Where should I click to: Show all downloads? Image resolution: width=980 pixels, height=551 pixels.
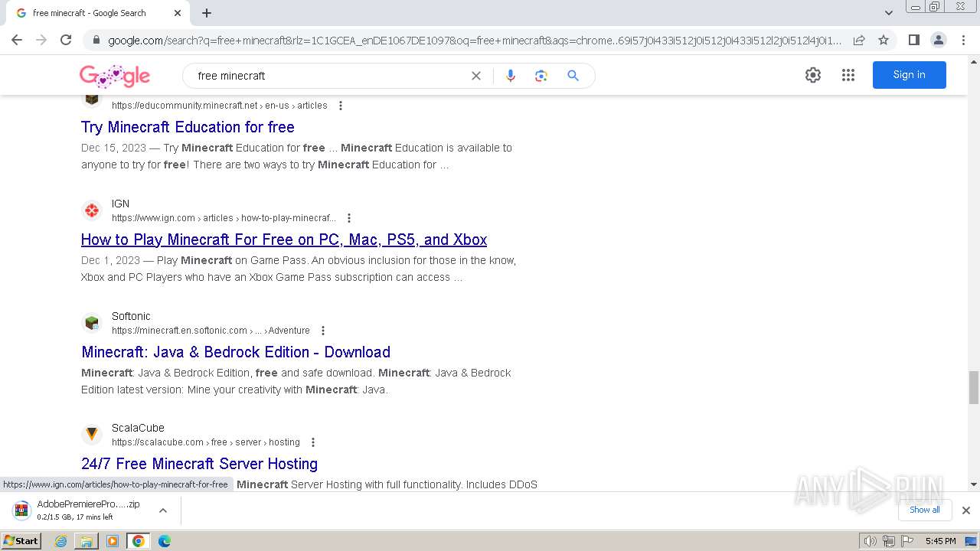[x=925, y=510]
